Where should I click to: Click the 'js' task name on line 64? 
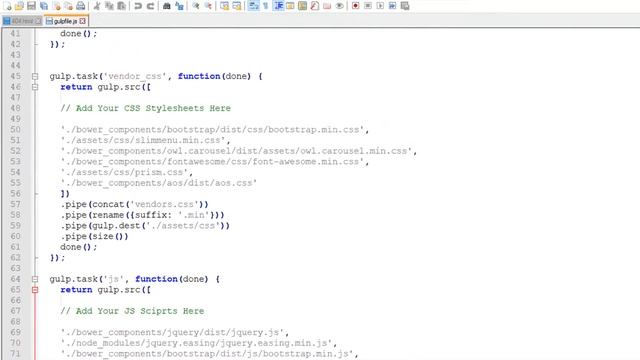[113, 279]
